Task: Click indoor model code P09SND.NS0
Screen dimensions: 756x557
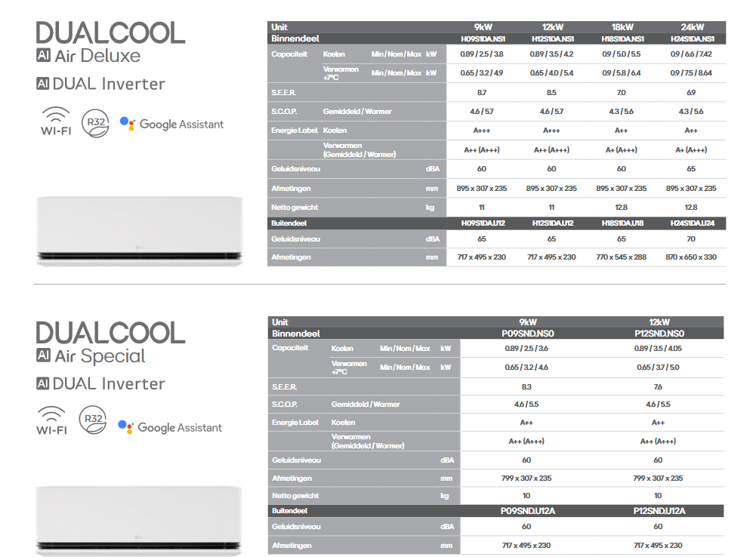Action: 527,334
